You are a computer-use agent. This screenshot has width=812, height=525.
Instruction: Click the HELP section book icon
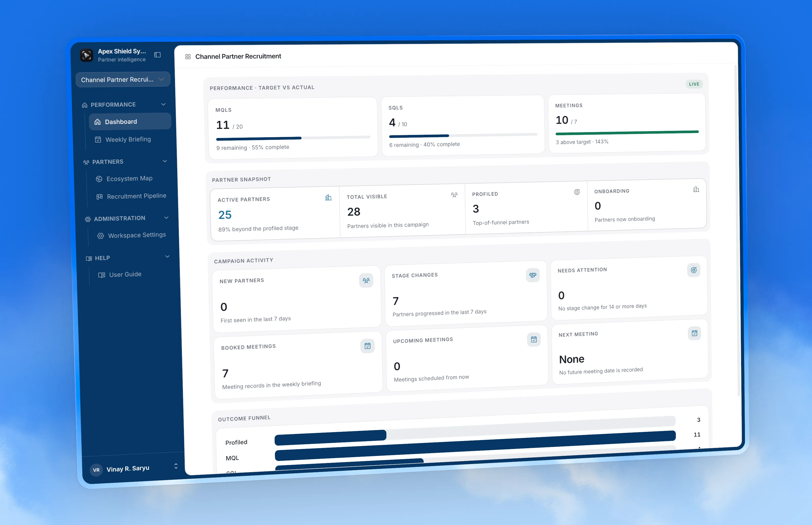click(x=89, y=259)
